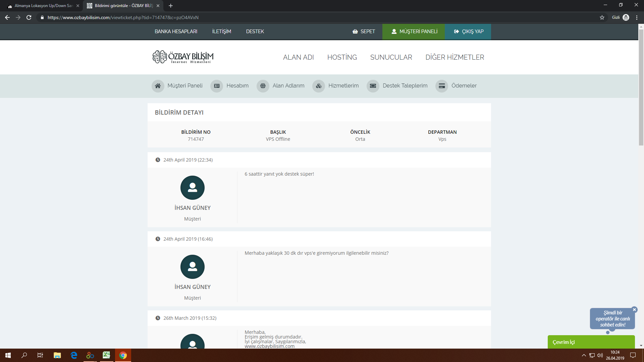The width and height of the screenshot is (644, 362).
Task: Click ÇIKIŞ YAP logout button
Action: (468, 32)
